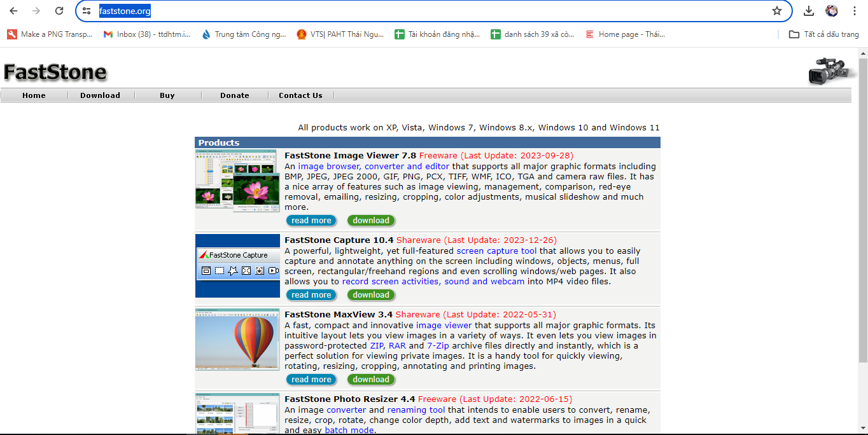The height and width of the screenshot is (435, 868).
Task: Open record screen activities, sound and webcam link
Action: pos(433,282)
